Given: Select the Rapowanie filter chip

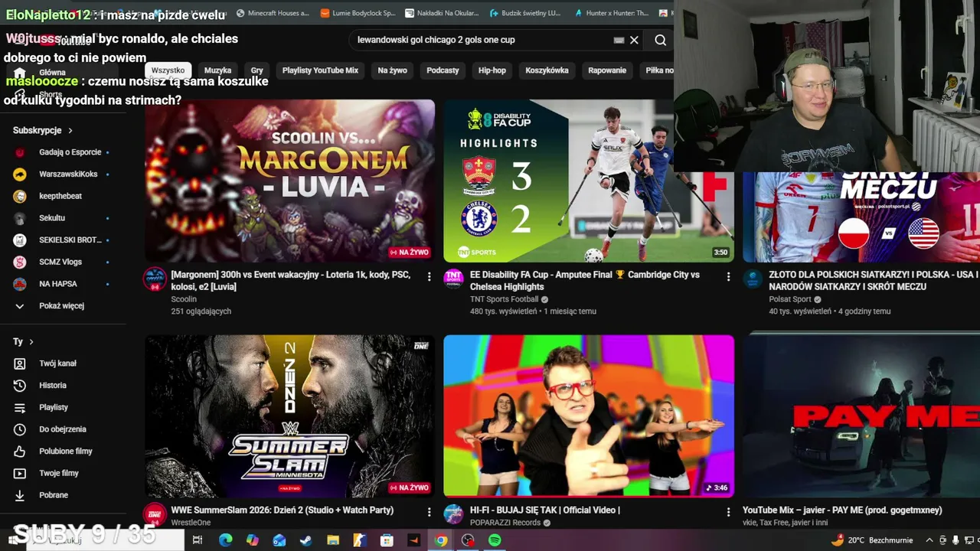Looking at the screenshot, I should [607, 70].
